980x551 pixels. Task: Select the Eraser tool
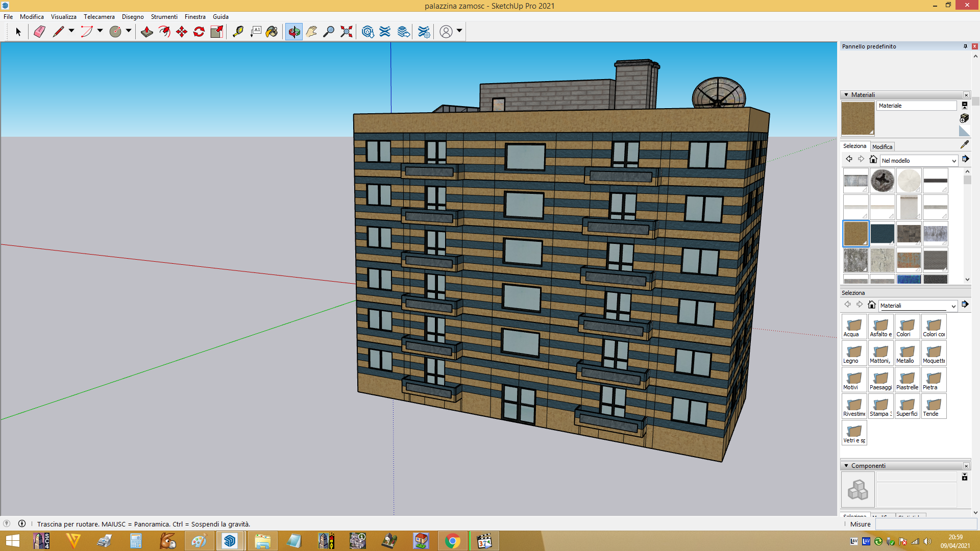[x=39, y=32]
